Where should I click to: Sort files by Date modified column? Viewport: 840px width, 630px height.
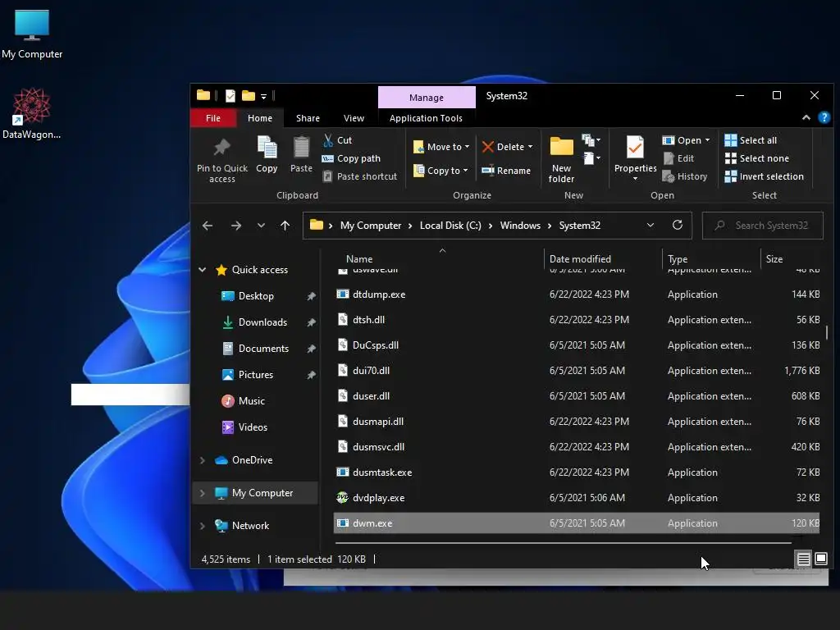click(x=580, y=258)
